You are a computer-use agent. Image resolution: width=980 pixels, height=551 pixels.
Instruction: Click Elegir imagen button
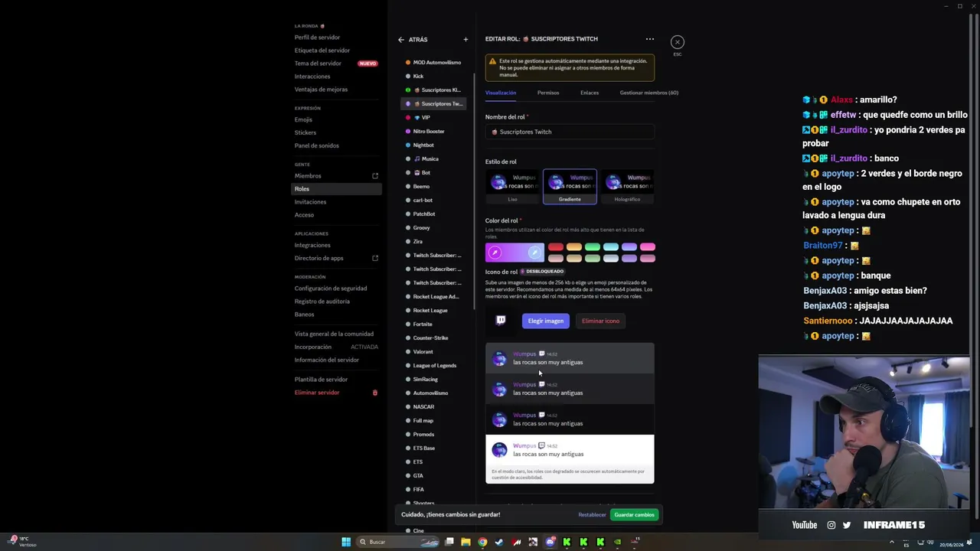pyautogui.click(x=546, y=321)
